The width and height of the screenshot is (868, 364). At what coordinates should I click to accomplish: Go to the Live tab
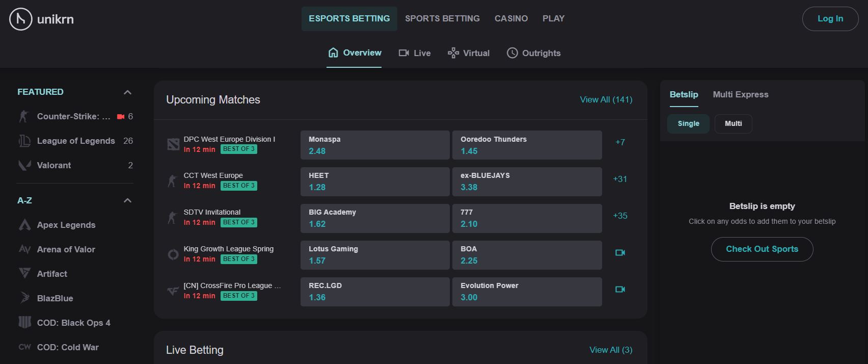click(415, 53)
